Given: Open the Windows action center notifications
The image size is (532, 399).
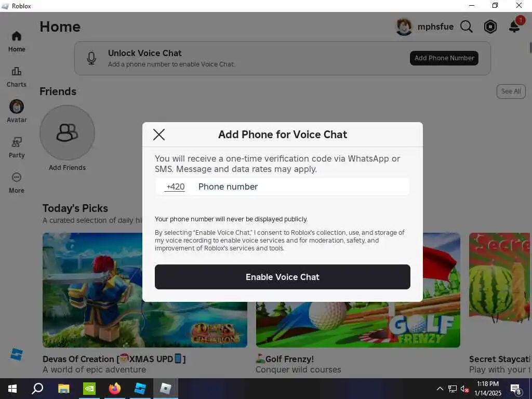Looking at the screenshot, I should pos(515,389).
